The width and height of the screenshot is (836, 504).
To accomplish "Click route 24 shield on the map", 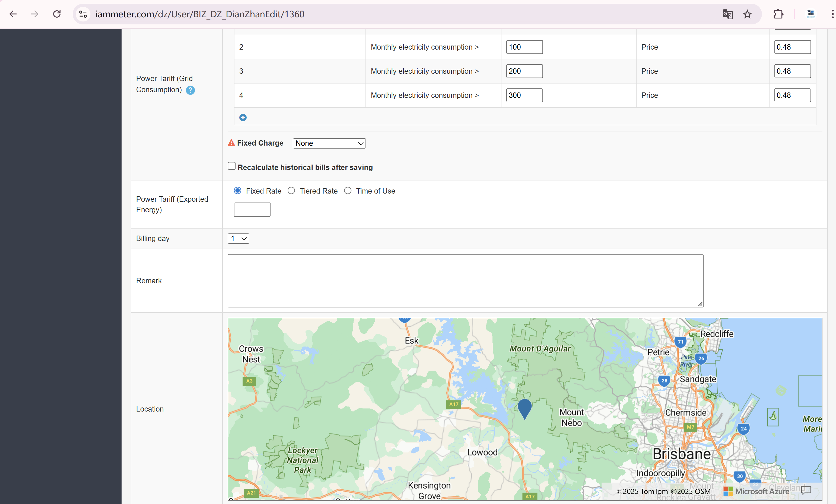I will [744, 429].
